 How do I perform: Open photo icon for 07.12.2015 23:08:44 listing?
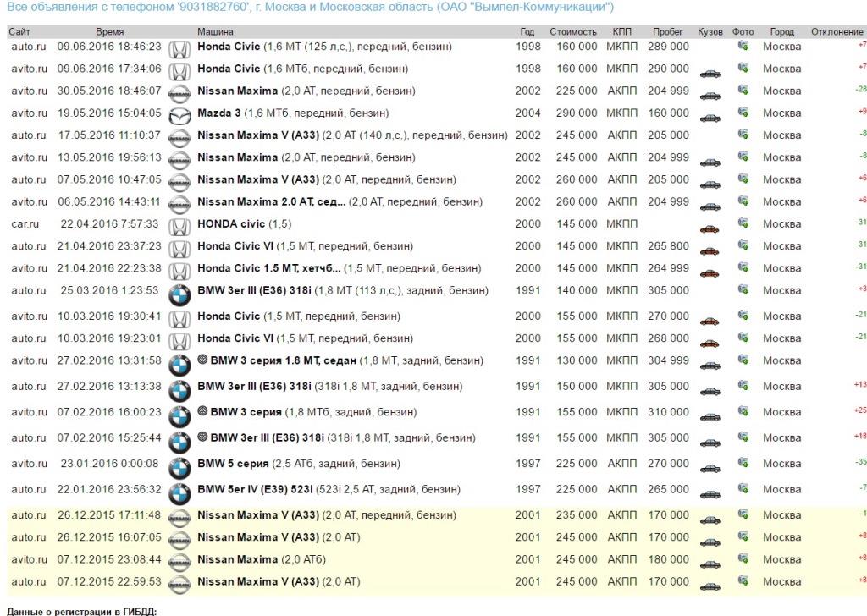pyautogui.click(x=743, y=558)
